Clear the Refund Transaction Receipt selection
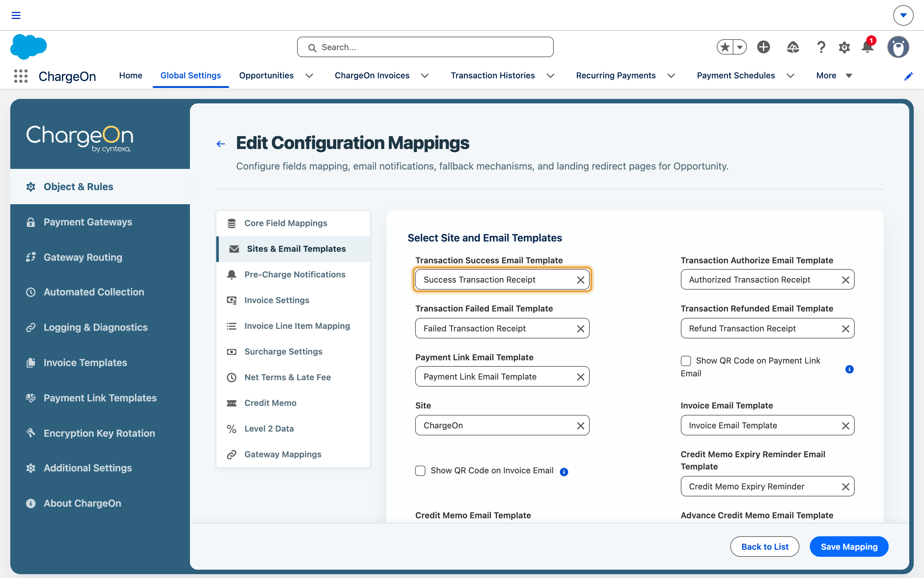Image resolution: width=924 pixels, height=578 pixels. (x=845, y=328)
